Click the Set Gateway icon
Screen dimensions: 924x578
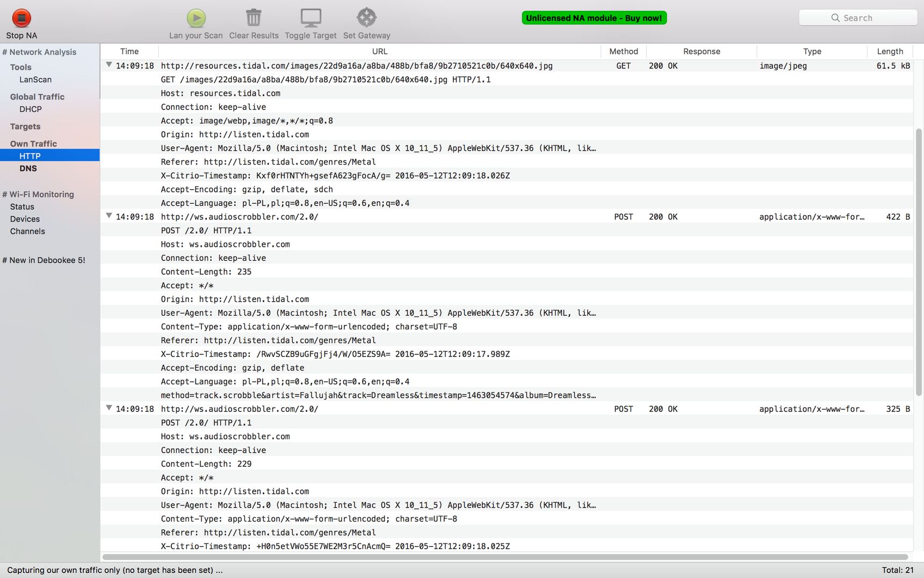pos(366,18)
